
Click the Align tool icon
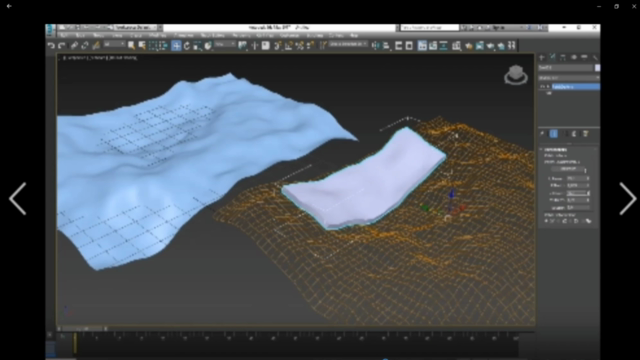[x=386, y=45]
